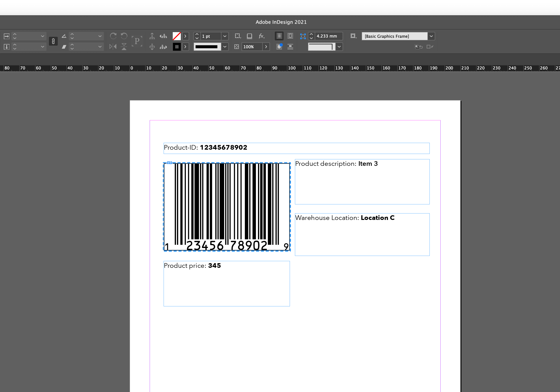Click the Fill swatch showing none

click(x=177, y=36)
